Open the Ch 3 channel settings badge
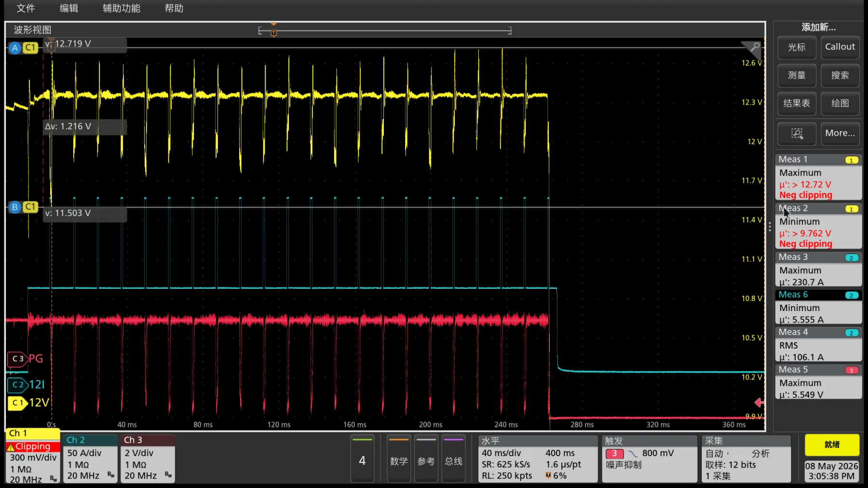 (x=148, y=458)
